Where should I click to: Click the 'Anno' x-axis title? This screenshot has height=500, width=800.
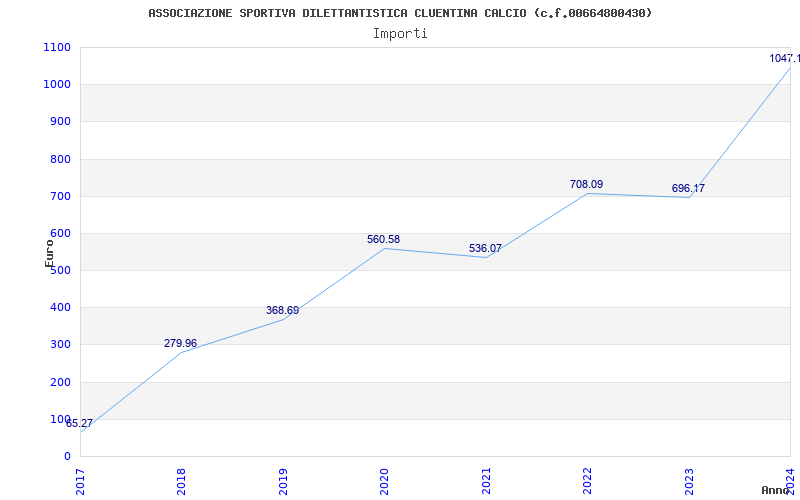click(x=775, y=490)
